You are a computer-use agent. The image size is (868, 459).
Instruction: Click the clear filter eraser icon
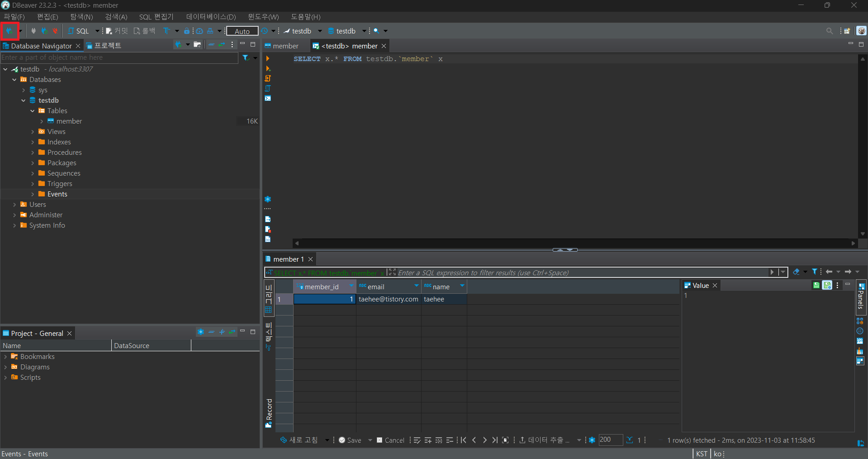[x=796, y=272]
